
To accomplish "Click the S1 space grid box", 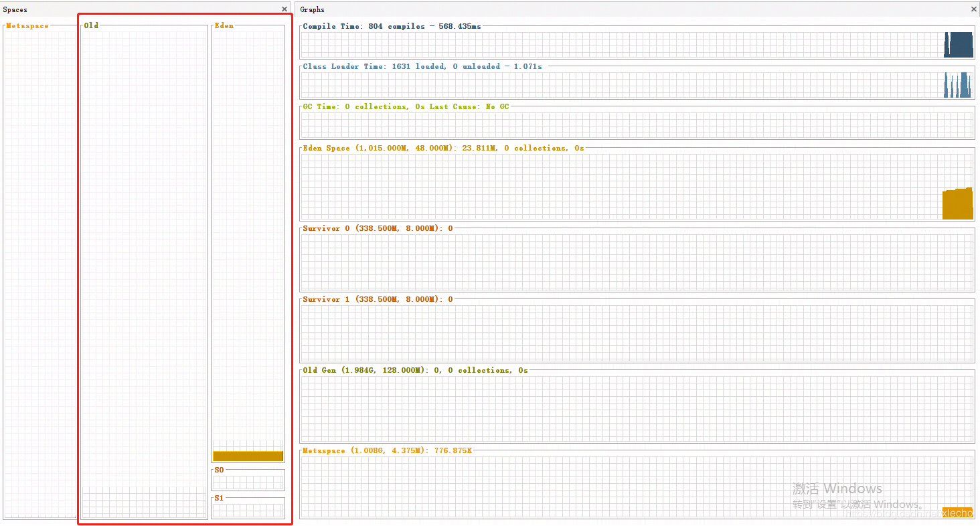I will click(x=248, y=510).
